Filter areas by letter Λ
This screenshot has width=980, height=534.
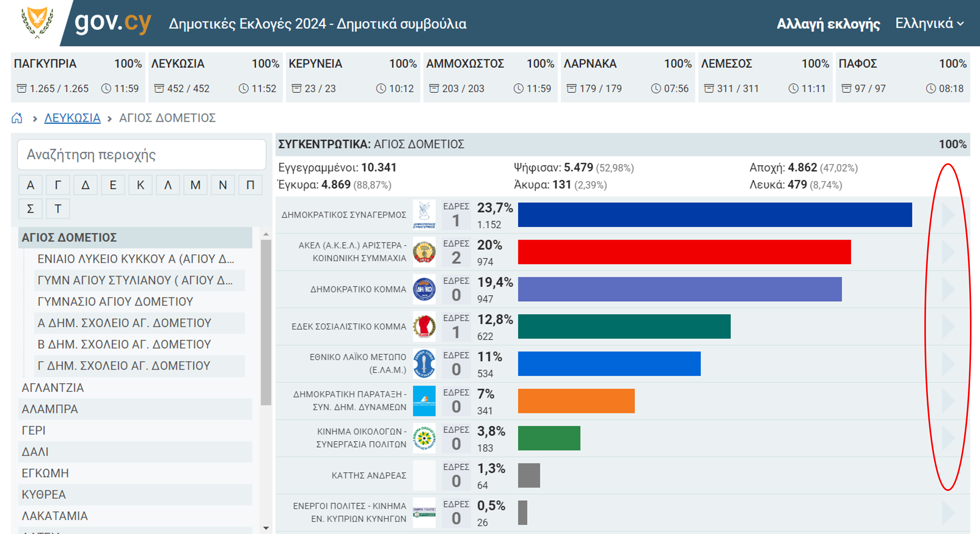pos(168,185)
